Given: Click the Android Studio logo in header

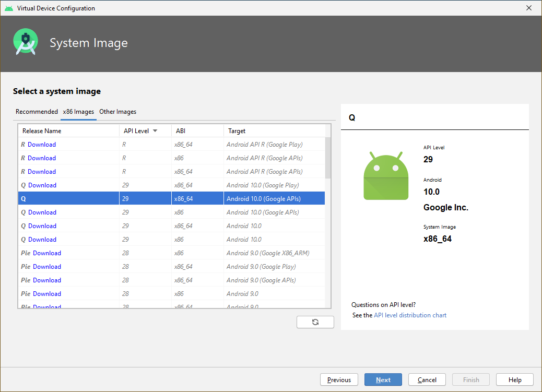Looking at the screenshot, I should click(26, 42).
